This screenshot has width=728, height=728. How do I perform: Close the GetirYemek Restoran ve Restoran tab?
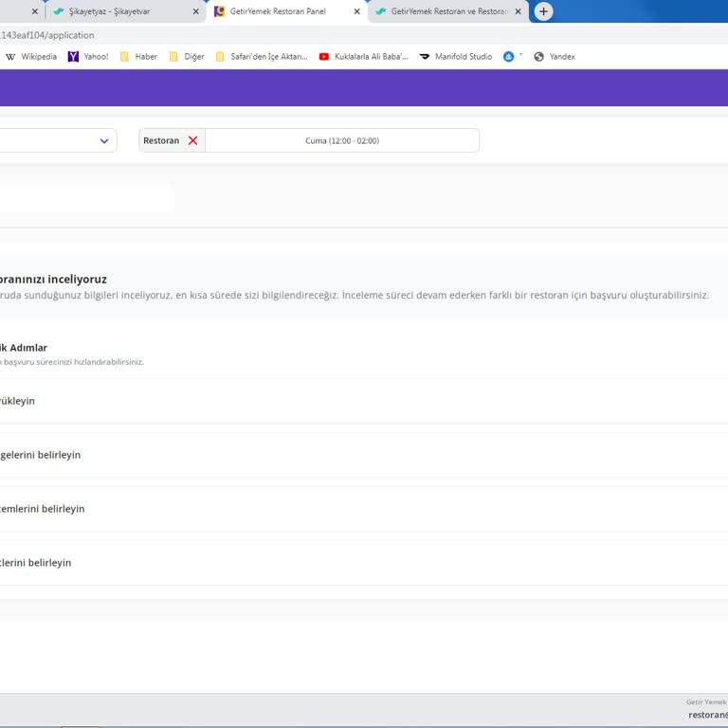point(519,11)
